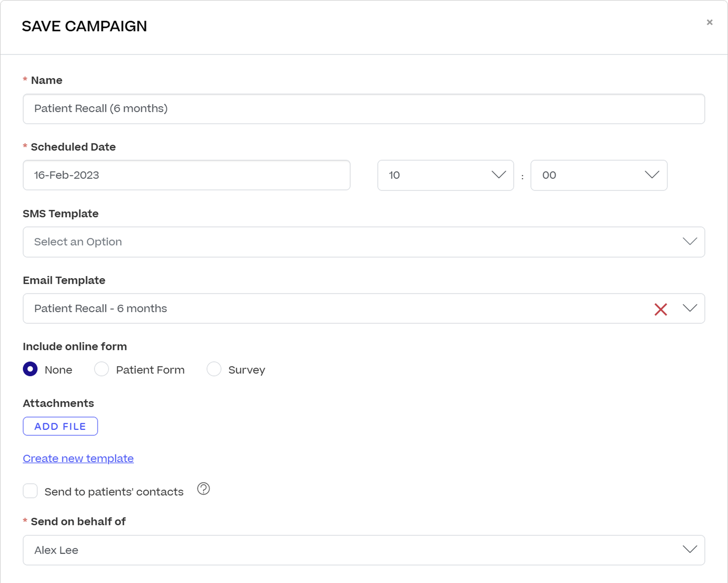Viewport: 728px width, 583px height.
Task: Open the hour dropdown showing 10
Action: pyautogui.click(x=446, y=175)
